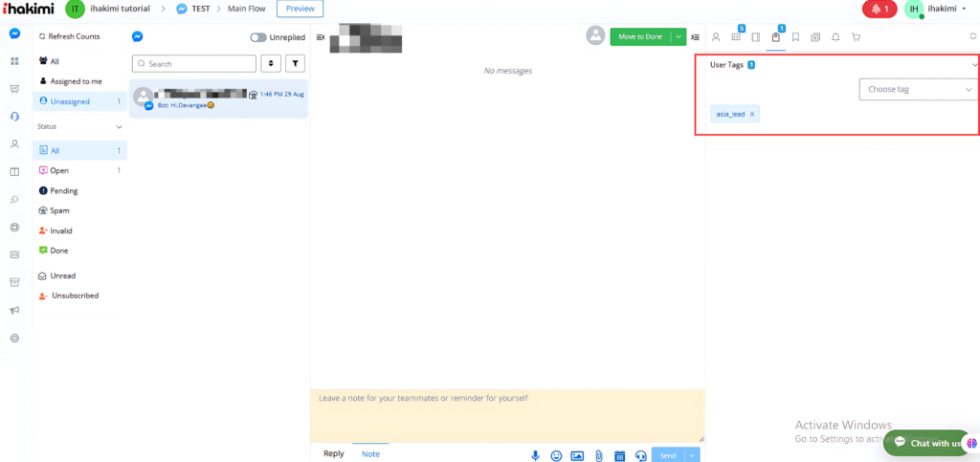980x462 pixels.
Task: Click the Preview button
Action: click(x=300, y=9)
